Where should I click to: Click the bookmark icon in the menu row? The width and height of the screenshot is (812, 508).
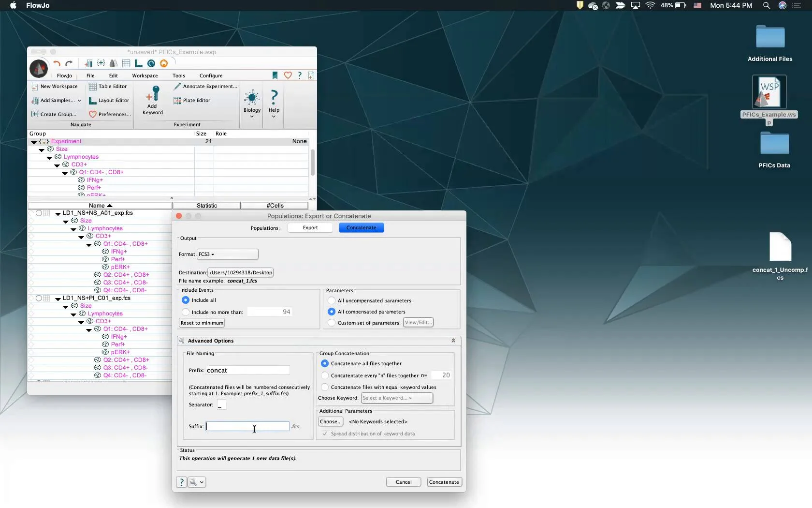275,75
